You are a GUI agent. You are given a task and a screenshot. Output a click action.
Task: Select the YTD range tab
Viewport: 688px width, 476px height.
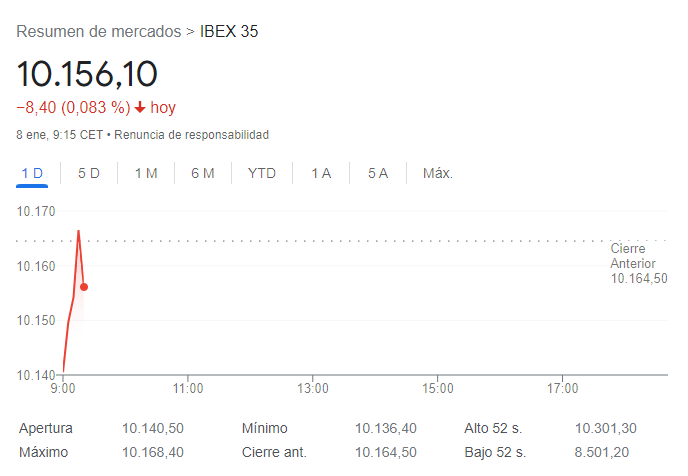[262, 173]
